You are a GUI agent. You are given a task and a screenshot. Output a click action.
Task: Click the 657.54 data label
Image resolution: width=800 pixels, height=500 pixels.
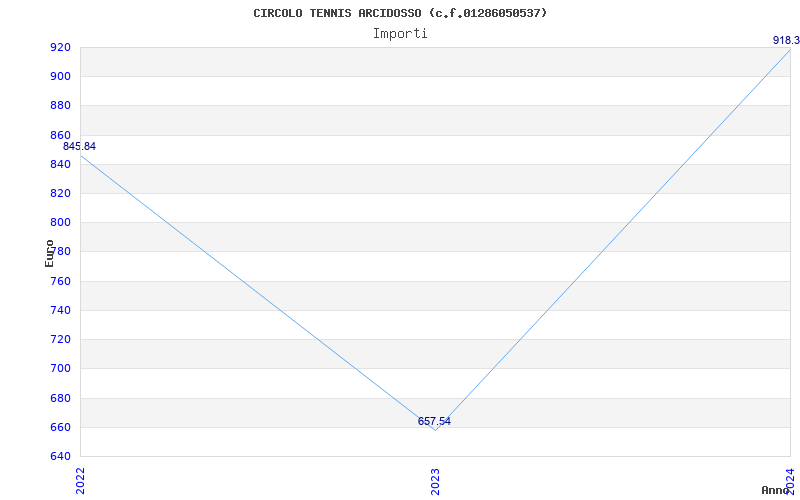(434, 421)
